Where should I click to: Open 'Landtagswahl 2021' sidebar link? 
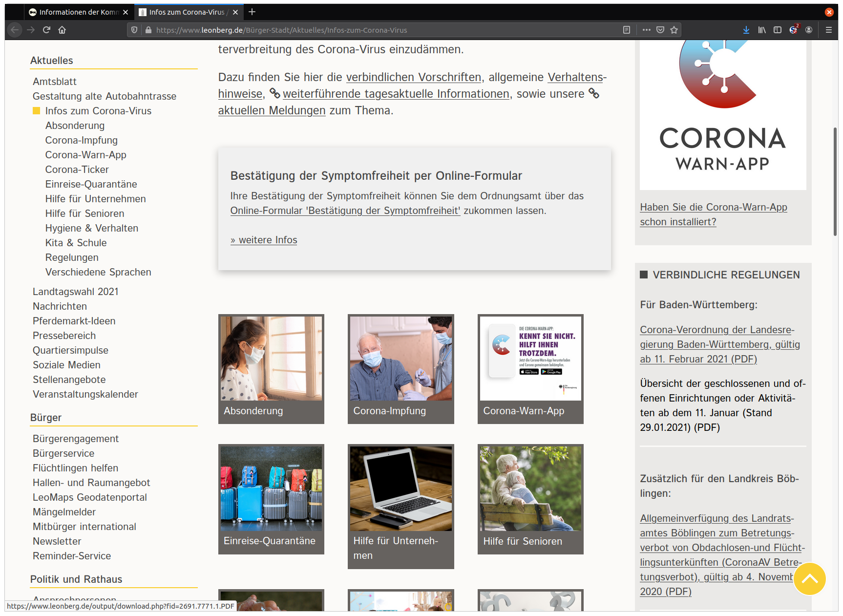[76, 292]
